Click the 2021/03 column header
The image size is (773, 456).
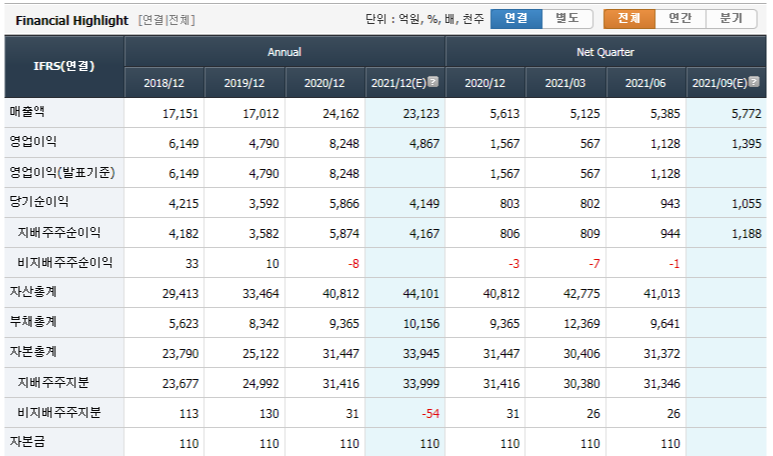point(565,83)
